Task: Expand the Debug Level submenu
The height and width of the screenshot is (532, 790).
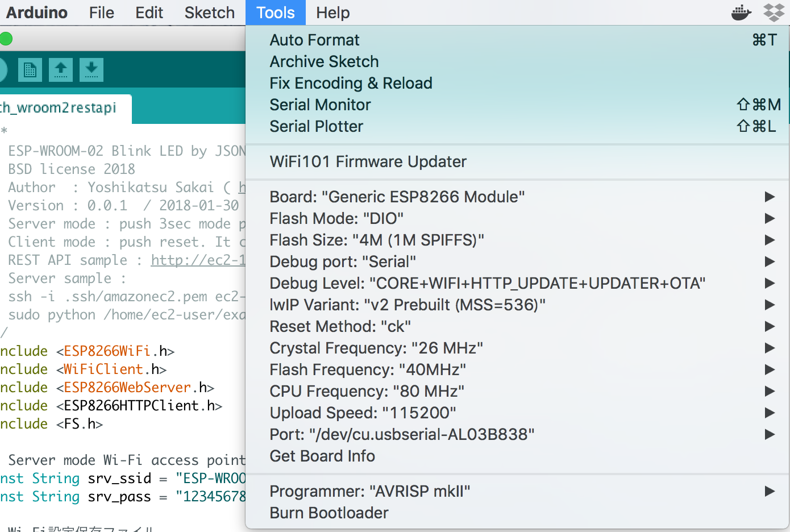Action: tap(517, 283)
